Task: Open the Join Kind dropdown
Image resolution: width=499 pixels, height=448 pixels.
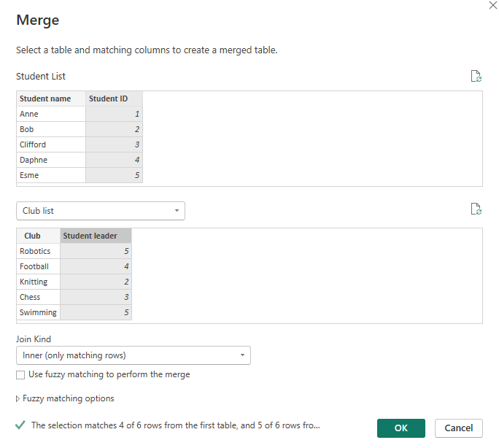Action: pos(133,355)
